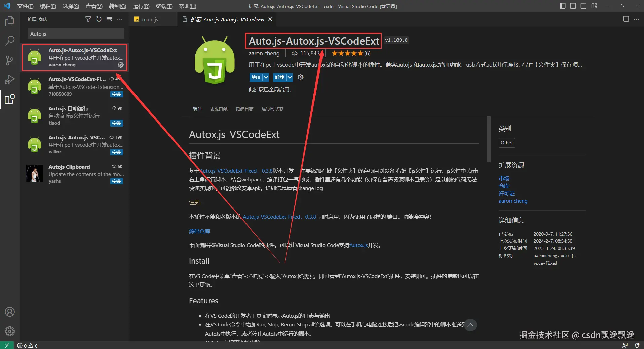Open aaron cheng link under extension resources
The image size is (644, 349).
click(x=513, y=201)
